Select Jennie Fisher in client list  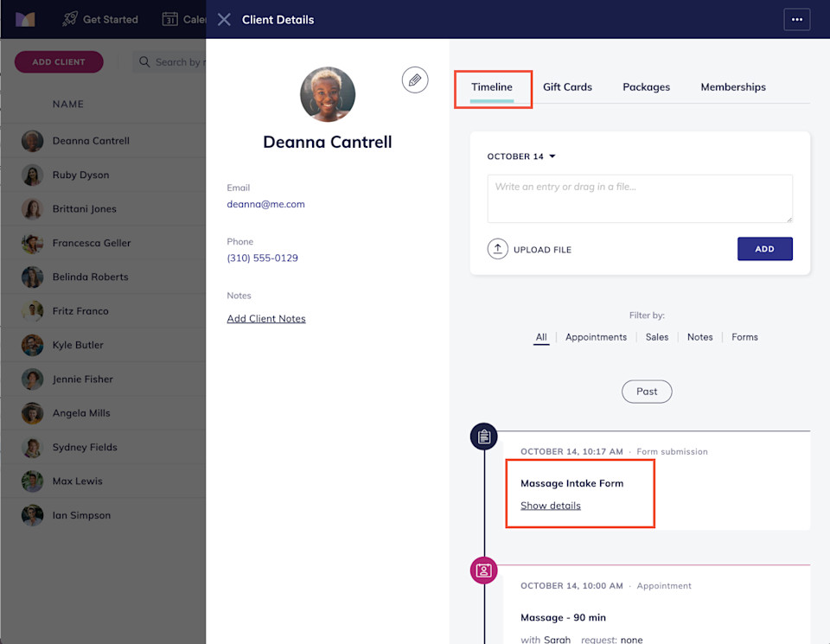click(103, 379)
